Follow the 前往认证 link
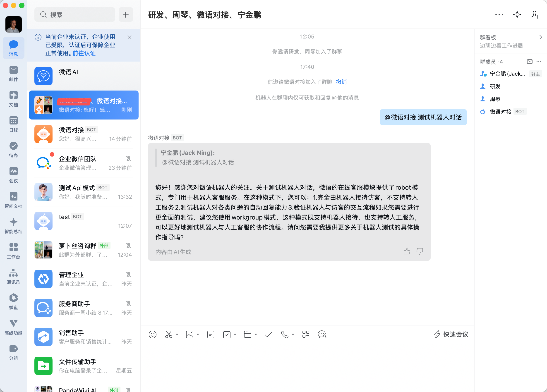Viewport: 547px width, 392px height. tap(84, 53)
